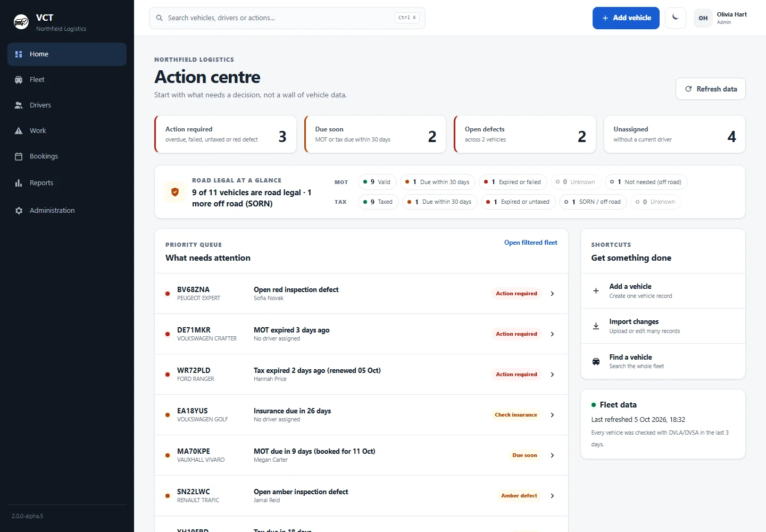Click the Refresh data button
This screenshot has height=532, width=766.
pyautogui.click(x=711, y=89)
